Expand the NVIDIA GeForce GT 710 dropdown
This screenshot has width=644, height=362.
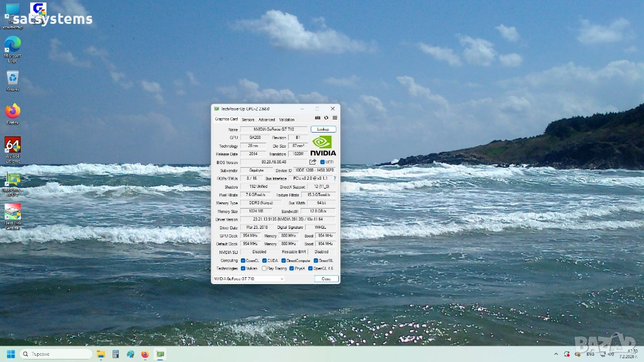248,278
